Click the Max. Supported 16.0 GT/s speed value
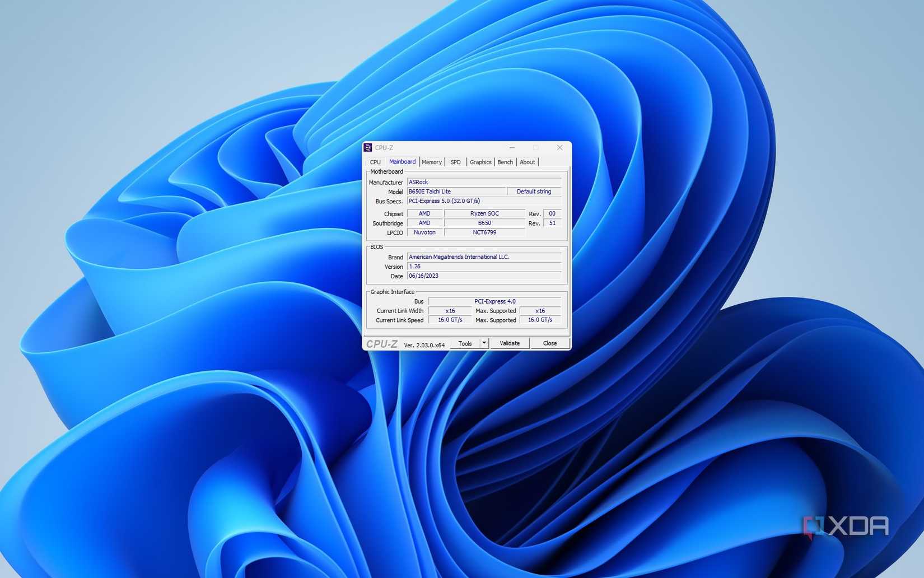This screenshot has width=924, height=578. pyautogui.click(x=540, y=320)
